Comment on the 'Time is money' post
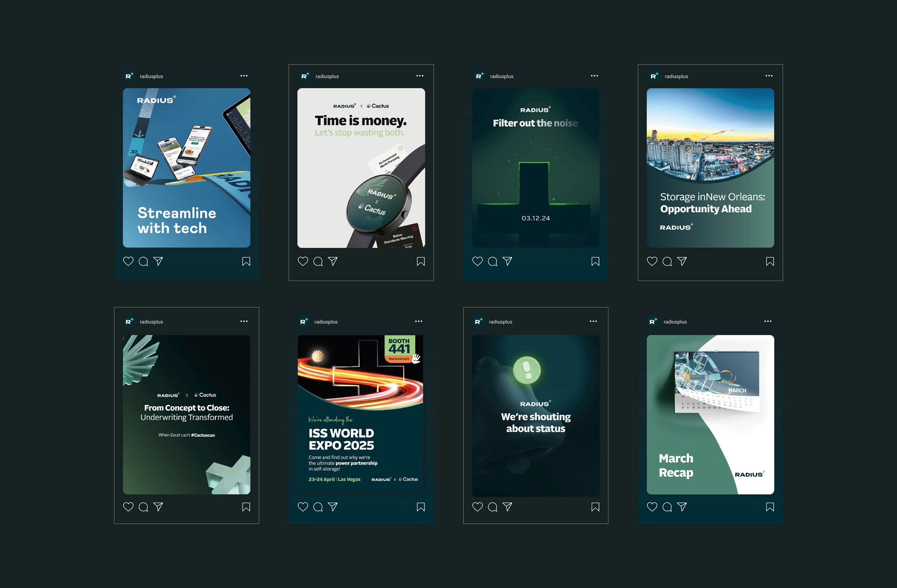Viewport: 897px width, 588px height. click(x=318, y=262)
